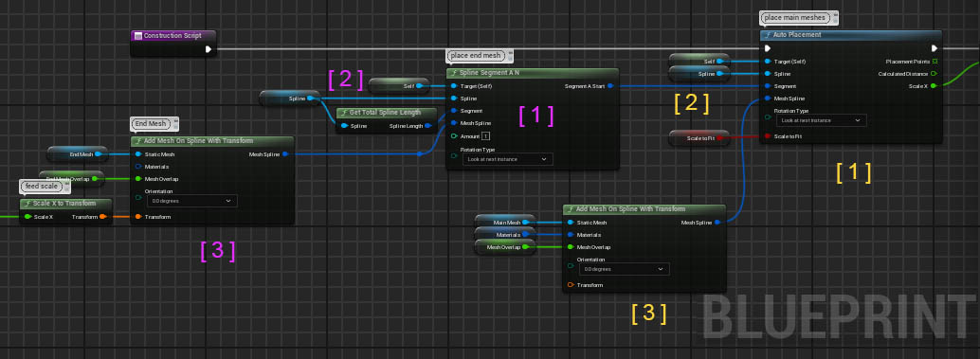Open Rotation Type dropdown in Spline Segment A N
This screenshot has width=980, height=359.
click(x=507, y=159)
